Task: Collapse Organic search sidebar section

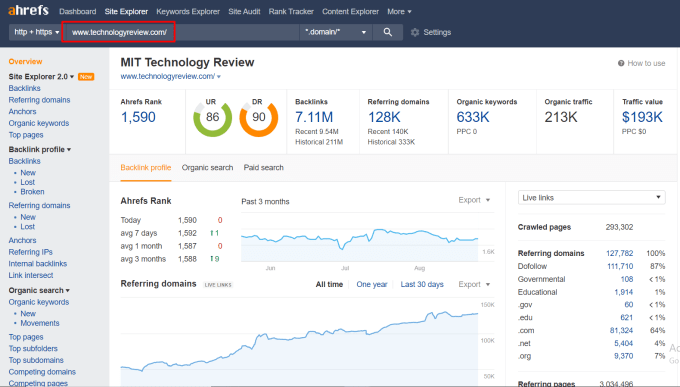Action: point(39,291)
